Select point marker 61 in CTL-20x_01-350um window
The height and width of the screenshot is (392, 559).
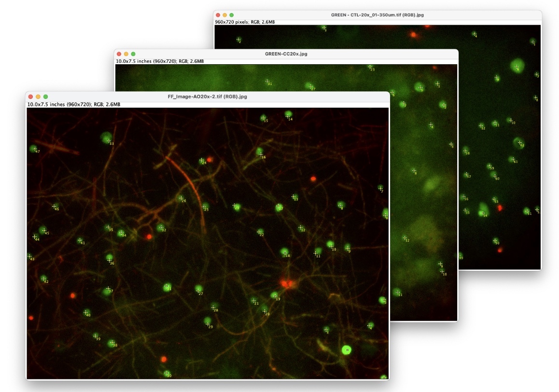[x=513, y=159]
